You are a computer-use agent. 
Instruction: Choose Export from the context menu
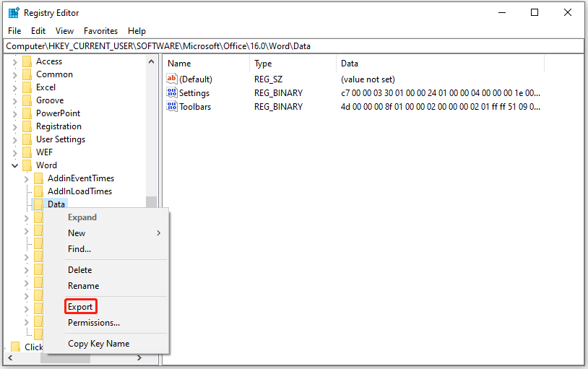[x=80, y=307]
